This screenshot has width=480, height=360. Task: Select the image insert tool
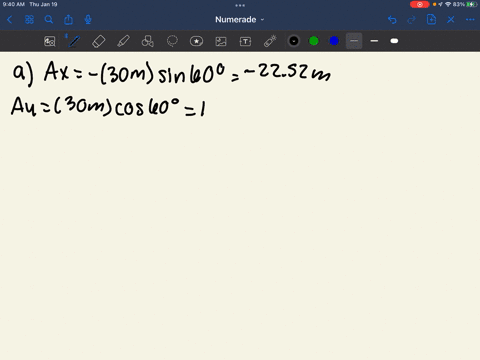point(221,41)
